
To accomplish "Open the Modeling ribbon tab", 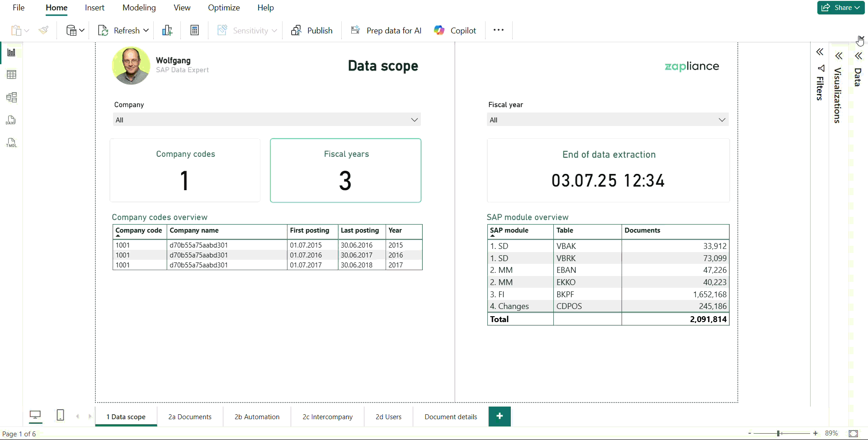I will pos(139,8).
